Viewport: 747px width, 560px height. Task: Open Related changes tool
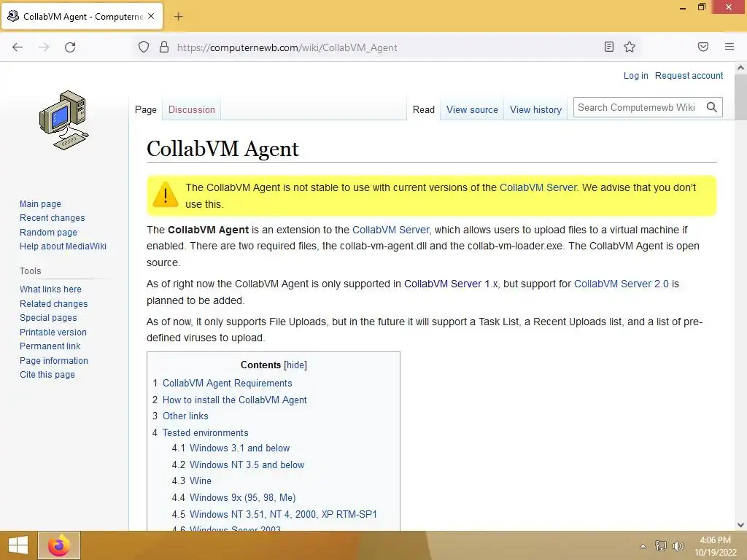coord(54,304)
